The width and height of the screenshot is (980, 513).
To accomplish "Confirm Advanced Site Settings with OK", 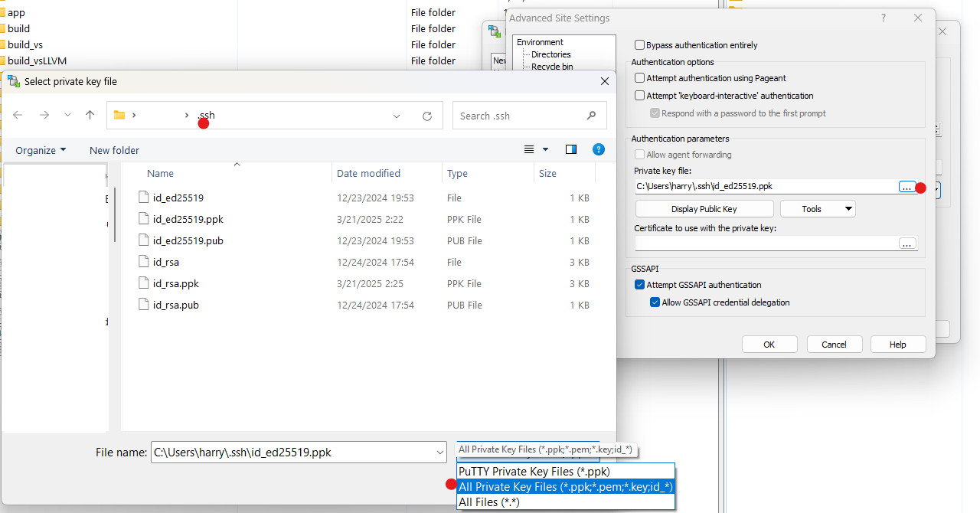I will point(769,345).
